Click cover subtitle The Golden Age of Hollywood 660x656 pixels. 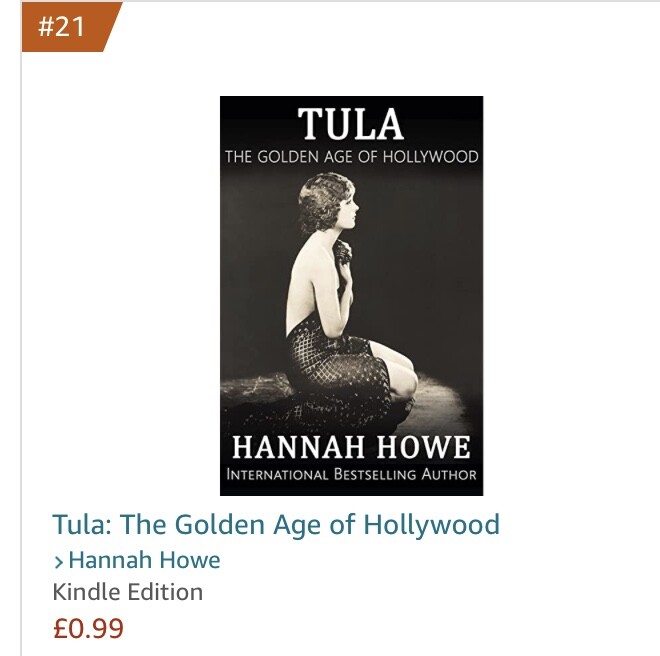coord(351,157)
